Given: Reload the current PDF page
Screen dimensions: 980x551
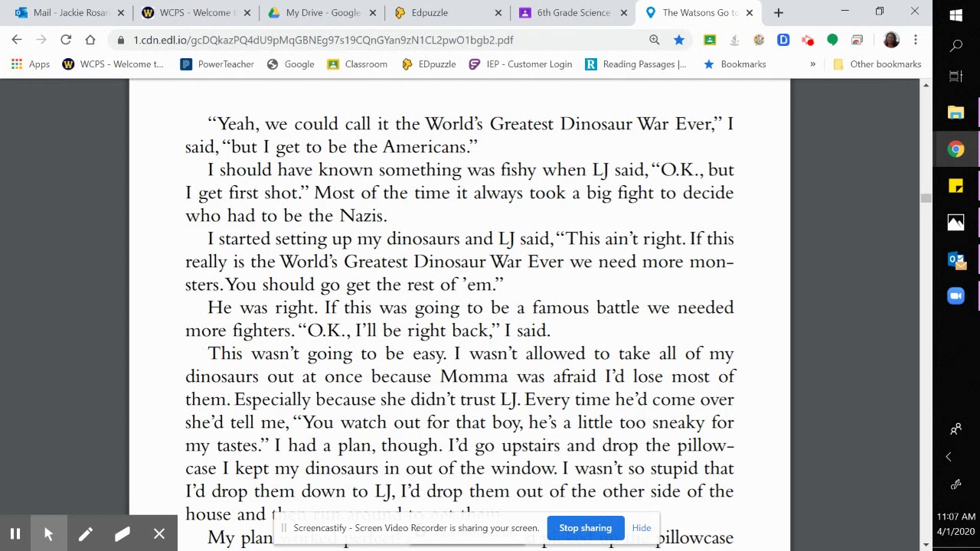Looking at the screenshot, I should [66, 40].
